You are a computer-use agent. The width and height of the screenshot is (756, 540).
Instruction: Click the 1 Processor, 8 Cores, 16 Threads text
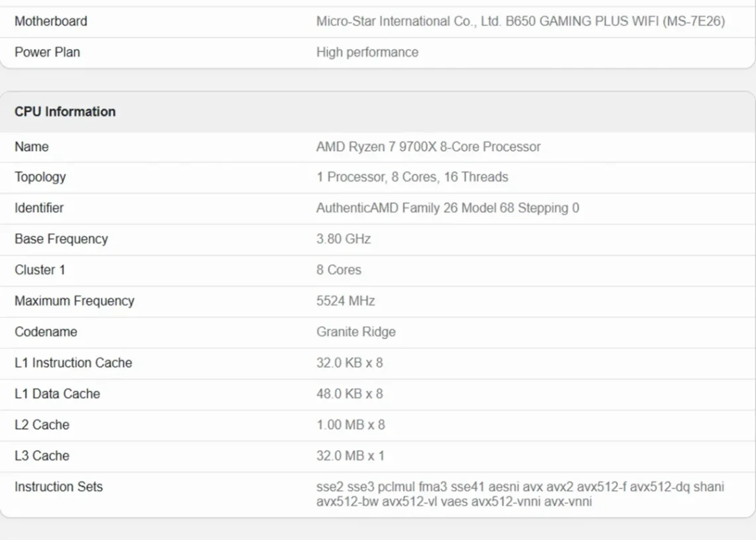click(x=412, y=178)
